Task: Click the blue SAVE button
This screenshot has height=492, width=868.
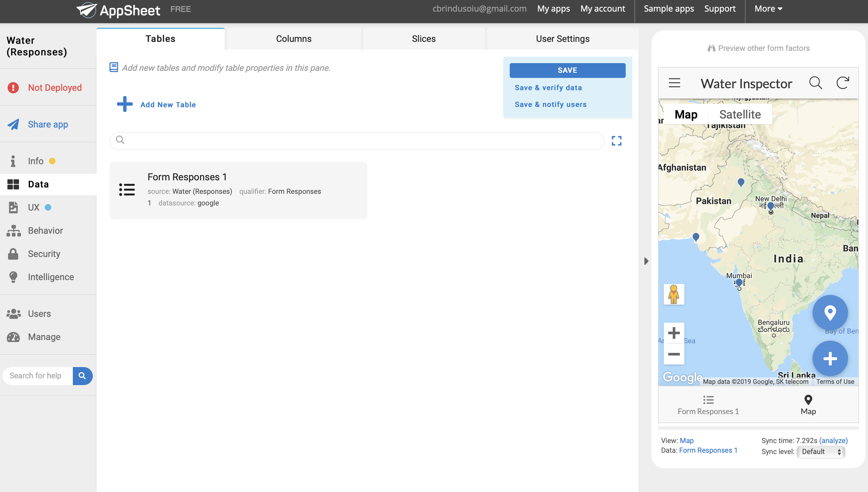Action: click(x=567, y=70)
